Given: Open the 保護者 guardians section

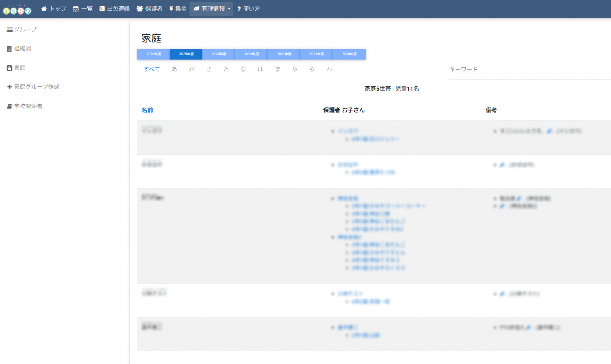Looking at the screenshot, I should [x=150, y=8].
